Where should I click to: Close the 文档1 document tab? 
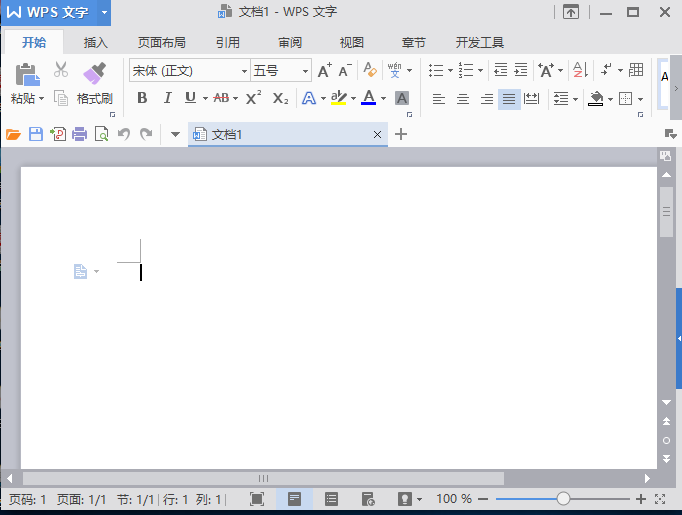377,134
